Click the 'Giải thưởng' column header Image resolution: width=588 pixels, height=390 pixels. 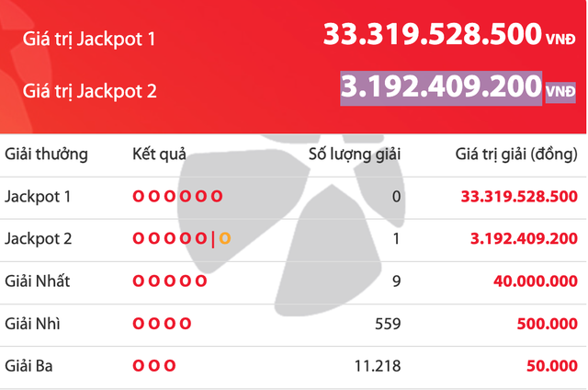coord(46,154)
